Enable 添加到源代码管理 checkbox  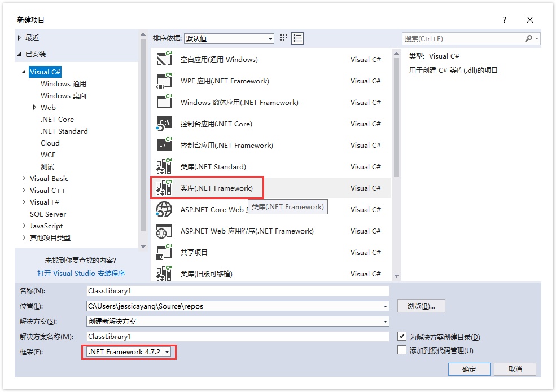(x=402, y=350)
